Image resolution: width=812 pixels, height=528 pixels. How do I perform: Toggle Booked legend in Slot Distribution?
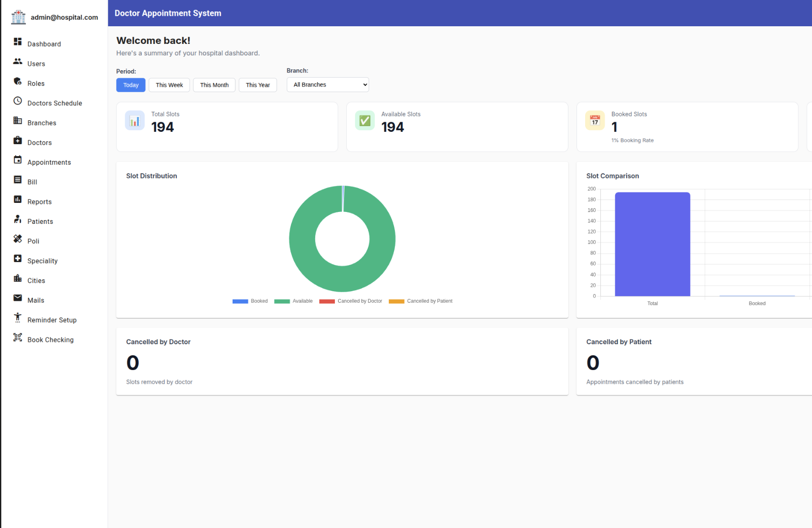(250, 301)
